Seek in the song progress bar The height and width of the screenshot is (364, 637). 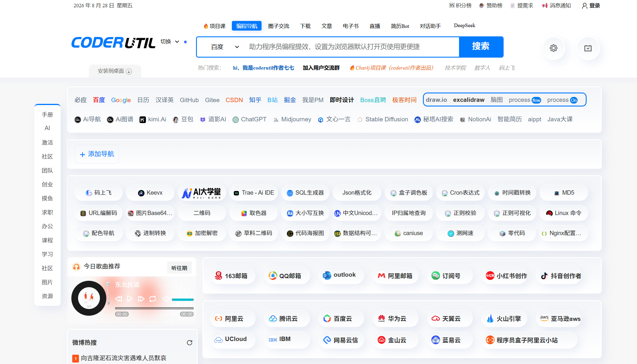[154, 308]
